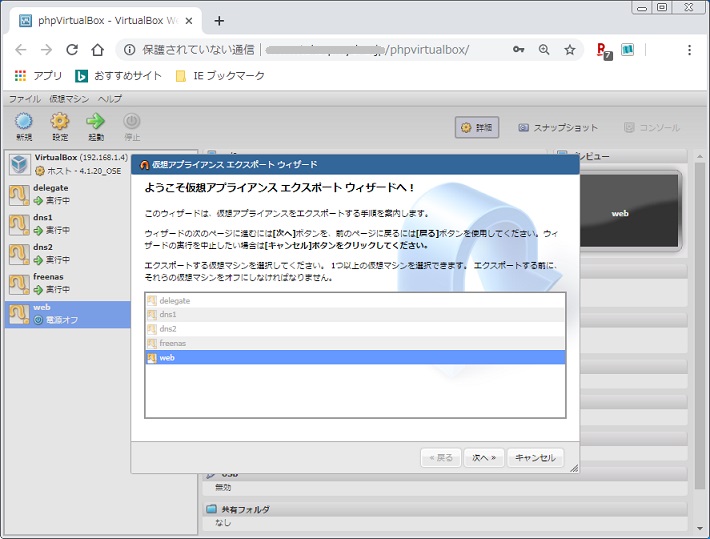The width and height of the screenshot is (710, 539).
Task: Open the Chrome three-dot menu
Action: coord(689,50)
